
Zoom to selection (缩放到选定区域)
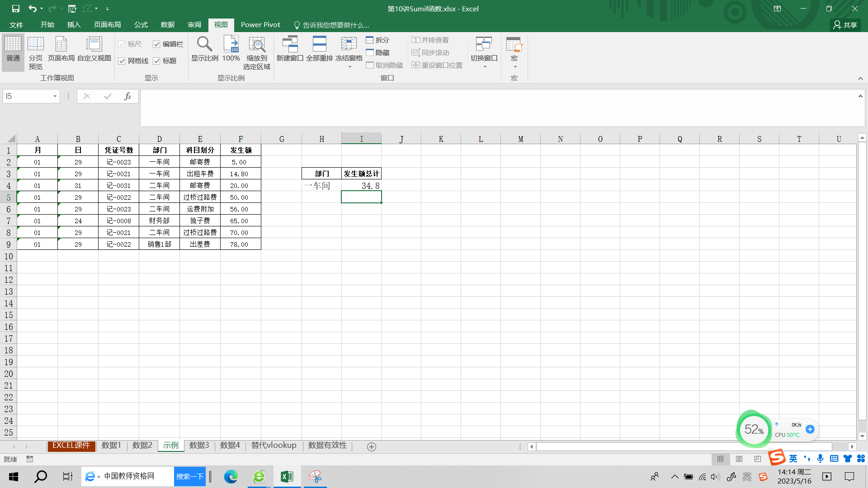pyautogui.click(x=257, y=53)
